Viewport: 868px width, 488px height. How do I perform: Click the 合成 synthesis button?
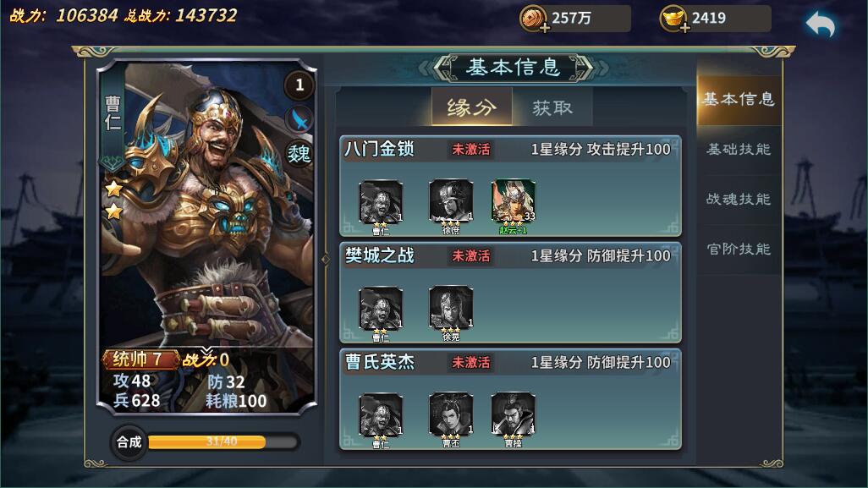point(129,442)
